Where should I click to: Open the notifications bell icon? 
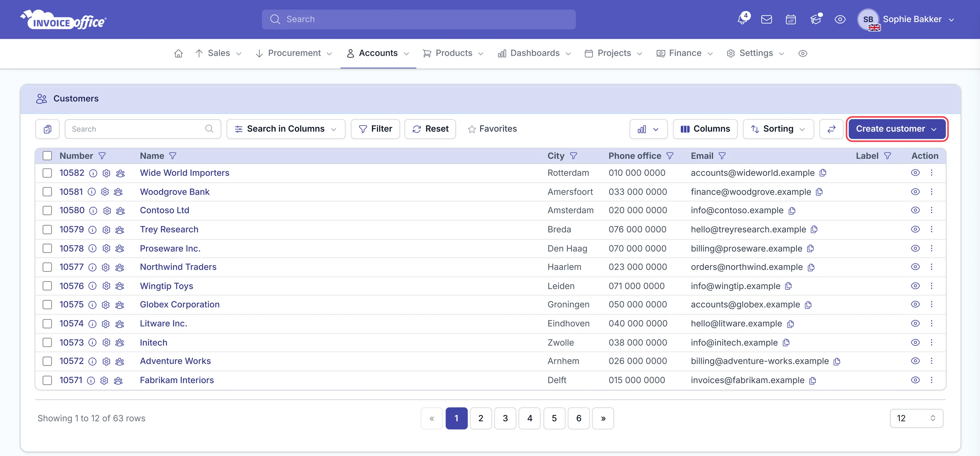(742, 19)
